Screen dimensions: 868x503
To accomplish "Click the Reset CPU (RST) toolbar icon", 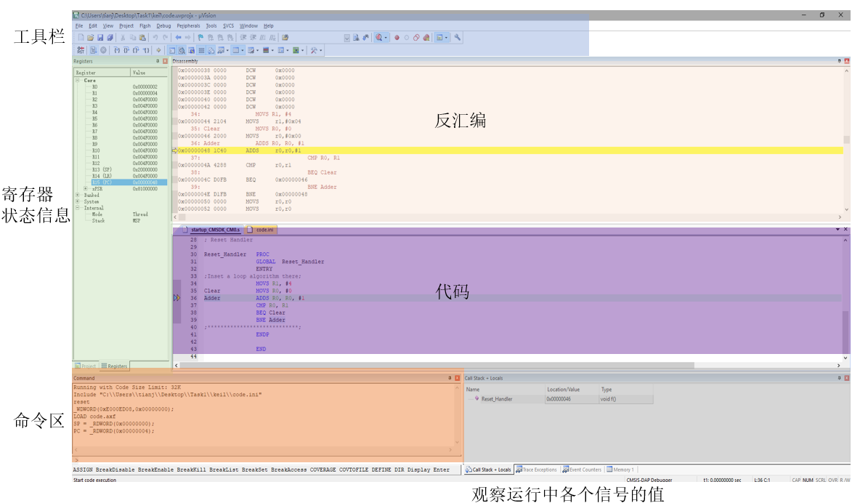I will [x=81, y=50].
